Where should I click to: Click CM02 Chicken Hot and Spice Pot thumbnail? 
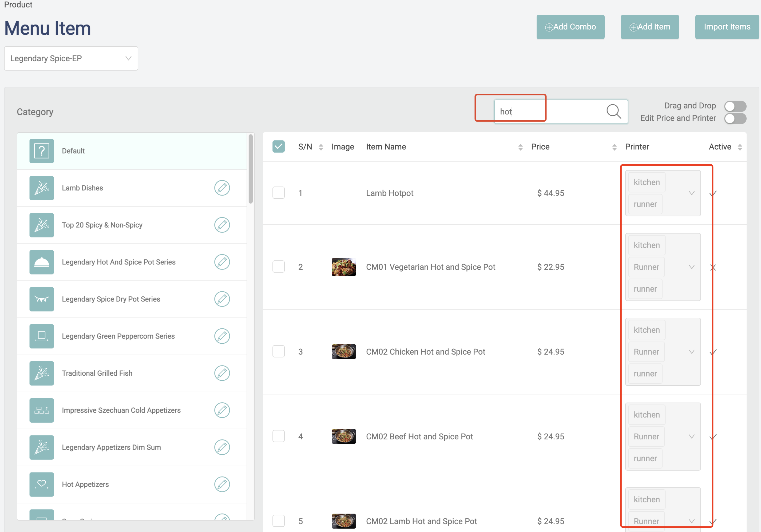344,352
